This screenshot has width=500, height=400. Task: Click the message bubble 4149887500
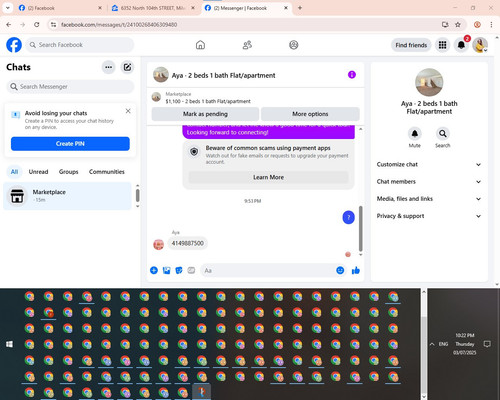(x=188, y=243)
